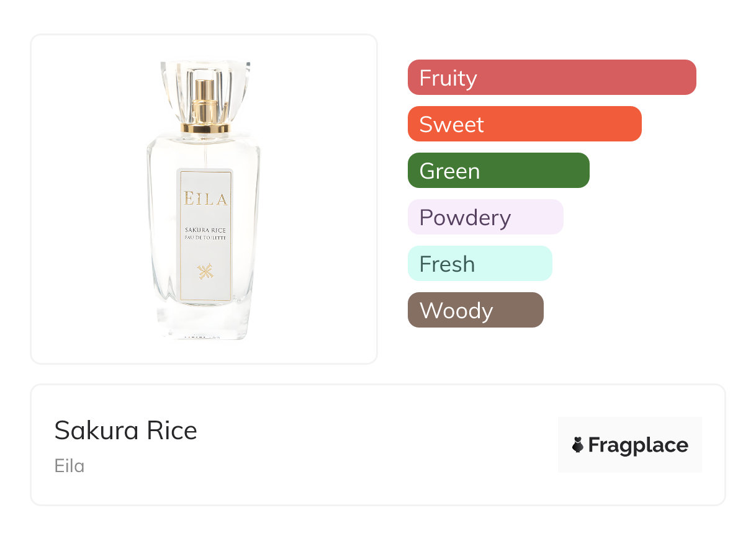Screen dimensions: 756x536
Task: Open the Sakura Rice fragrance title
Action: (125, 431)
